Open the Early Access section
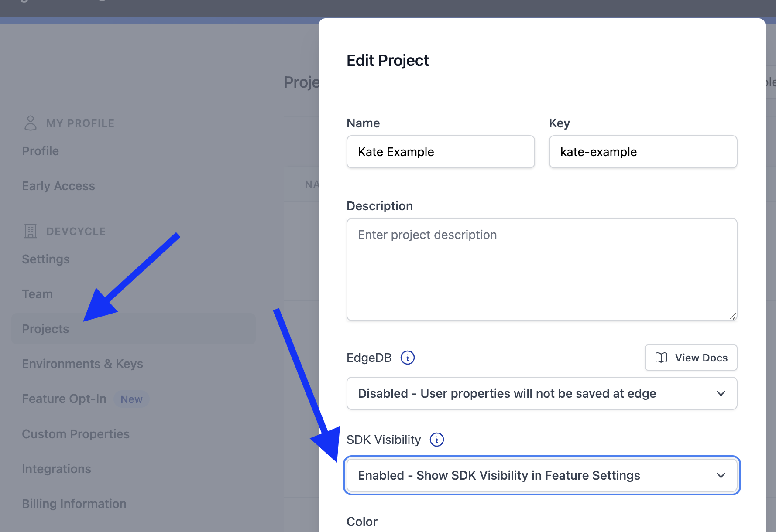Viewport: 776px width, 532px height. [x=58, y=186]
